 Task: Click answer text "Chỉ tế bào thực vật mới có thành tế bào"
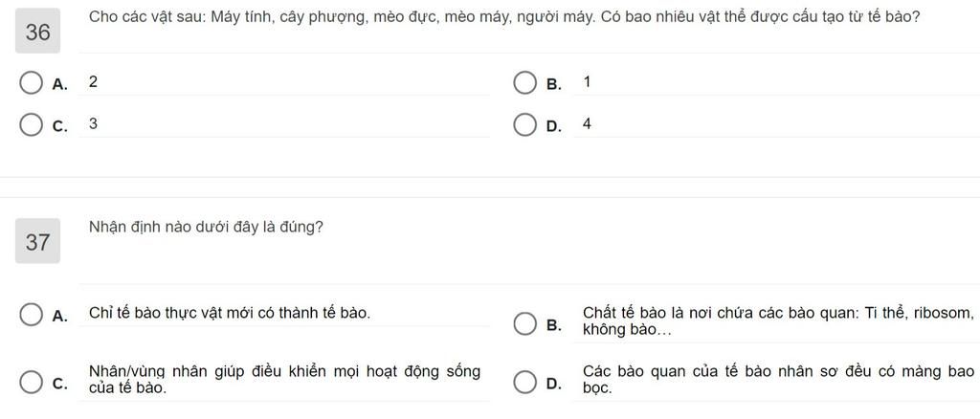coord(230,313)
